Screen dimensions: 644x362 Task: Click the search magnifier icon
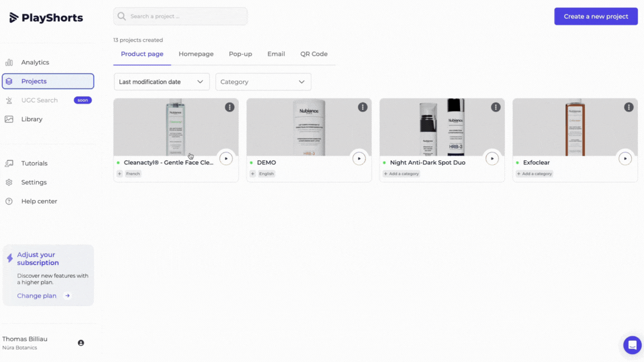coord(121,16)
